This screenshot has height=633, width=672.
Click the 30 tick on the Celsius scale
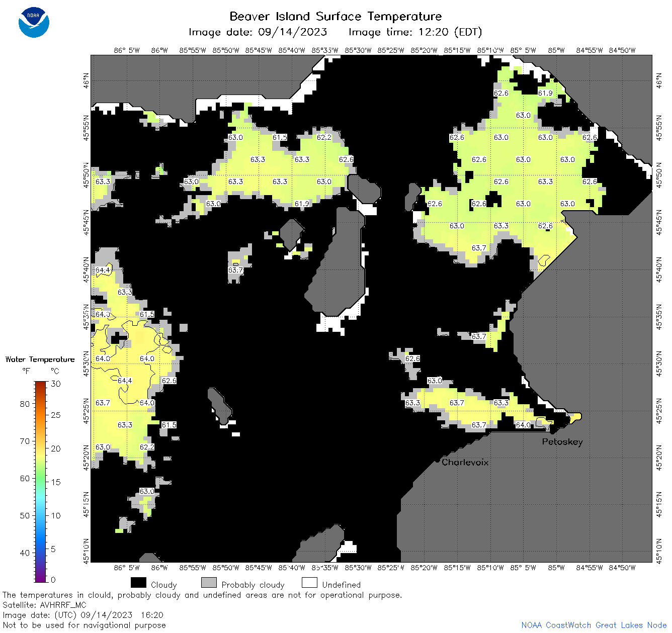click(x=56, y=384)
